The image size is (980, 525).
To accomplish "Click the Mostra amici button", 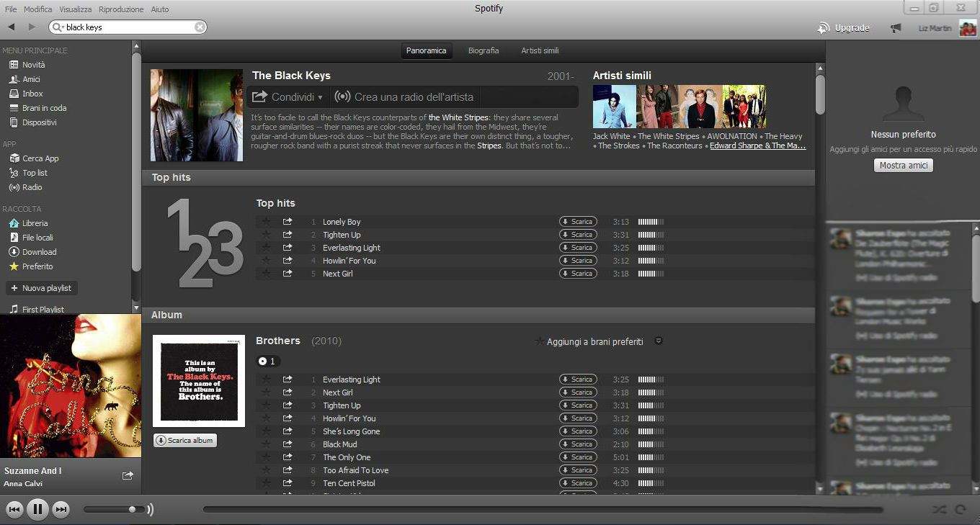I will click(x=904, y=166).
